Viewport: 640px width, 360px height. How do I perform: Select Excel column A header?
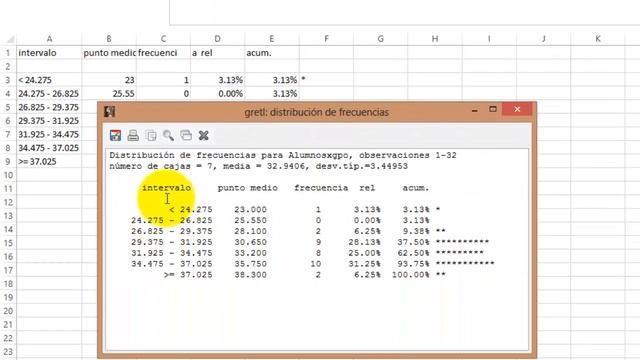49,39
